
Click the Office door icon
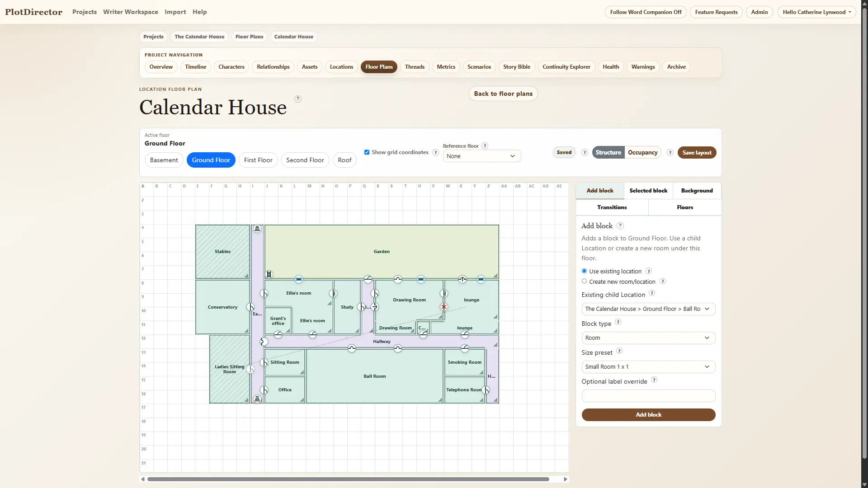[264, 390]
